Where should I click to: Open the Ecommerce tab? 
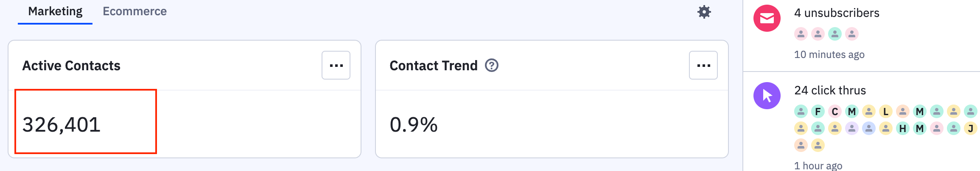[x=134, y=11]
